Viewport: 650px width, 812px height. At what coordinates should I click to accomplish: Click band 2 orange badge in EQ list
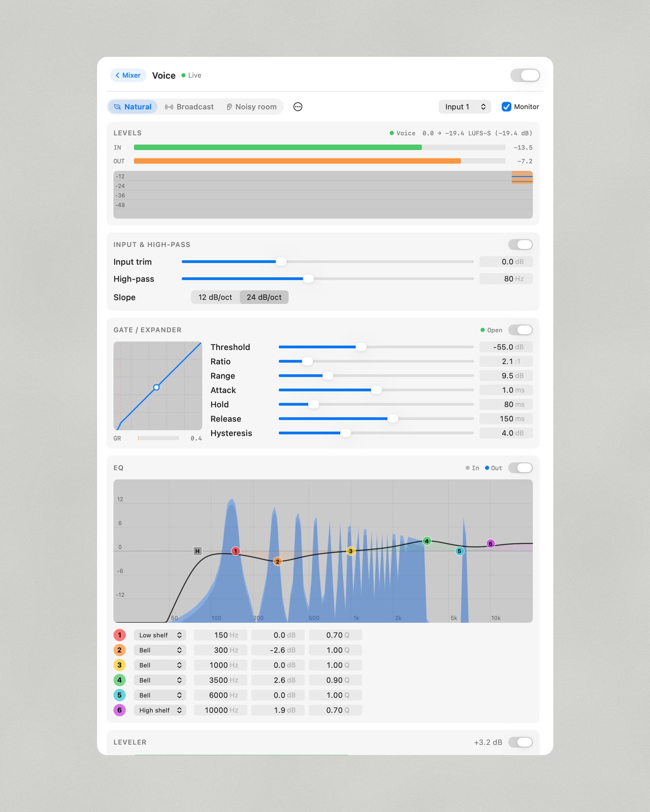point(119,650)
